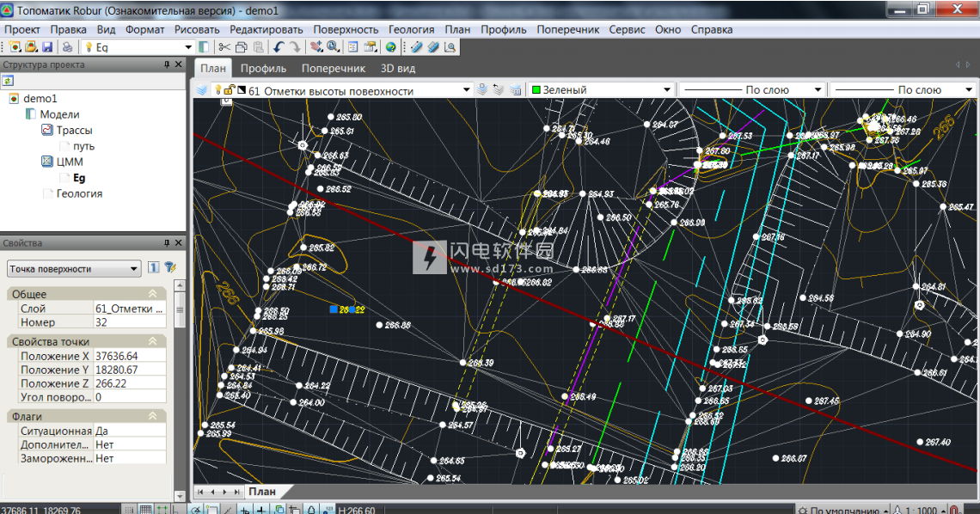This screenshot has width=980, height=514.
Task: Click the Положение X value field 37636.64
Action: [129, 356]
